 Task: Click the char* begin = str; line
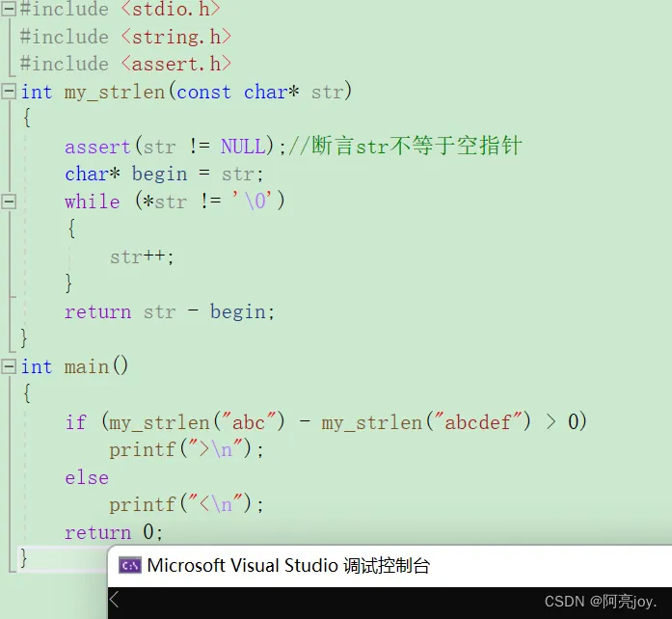164,175
